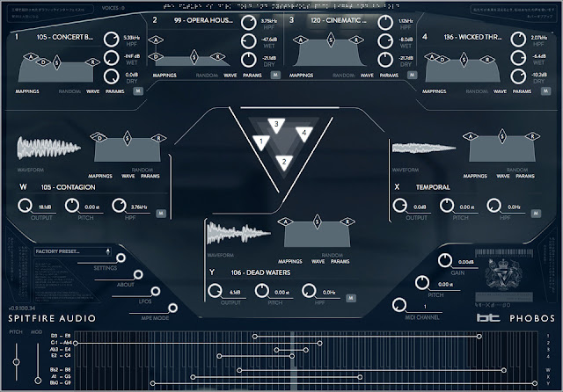This screenshot has width=563, height=392.
Task: Mute convolver 2 with its M button
Action: pyautogui.click(x=275, y=75)
